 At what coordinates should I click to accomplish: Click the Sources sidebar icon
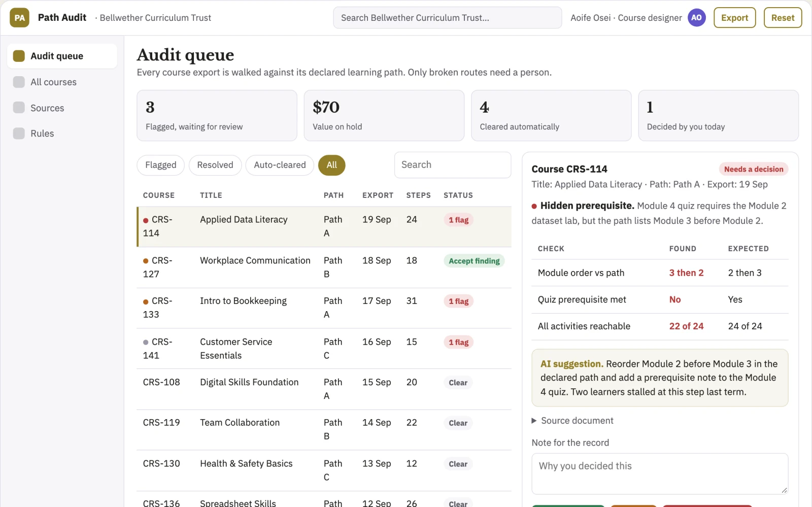click(x=19, y=108)
